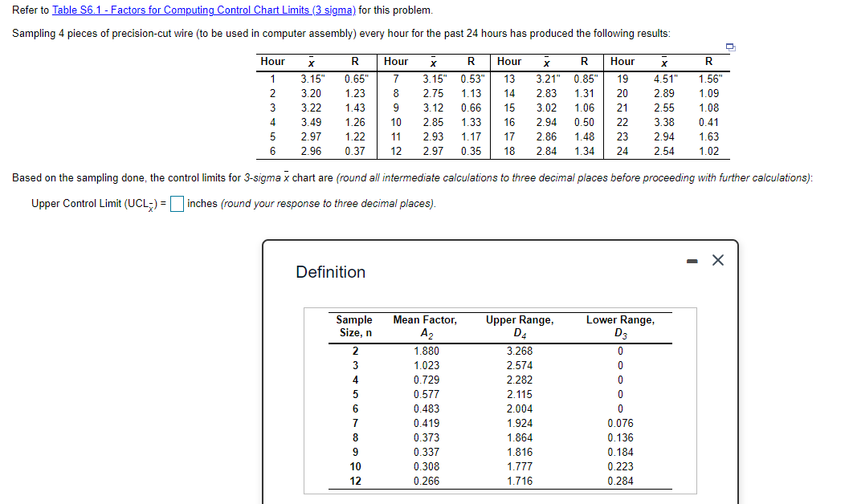Select hour 16 range value 0.50
The image size is (849, 504).
pyautogui.click(x=584, y=122)
